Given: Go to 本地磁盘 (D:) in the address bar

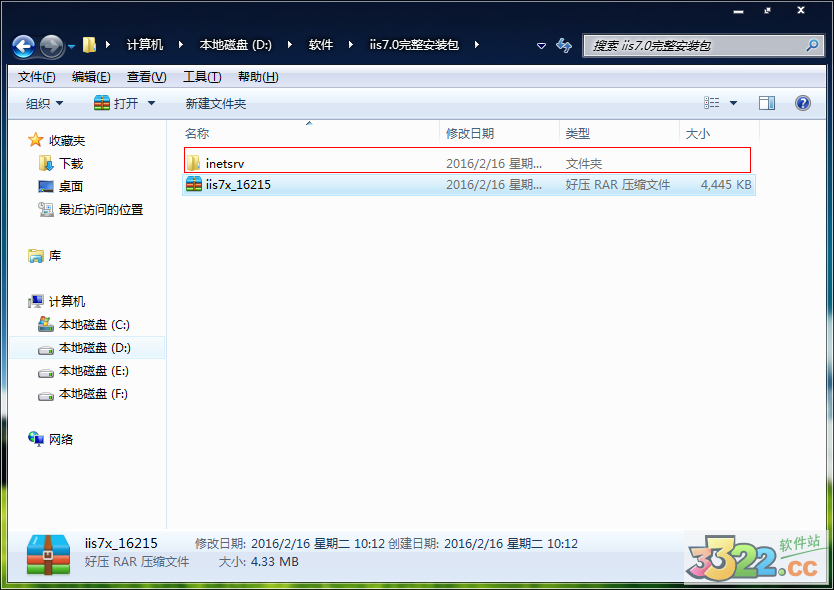Looking at the screenshot, I should coord(236,45).
